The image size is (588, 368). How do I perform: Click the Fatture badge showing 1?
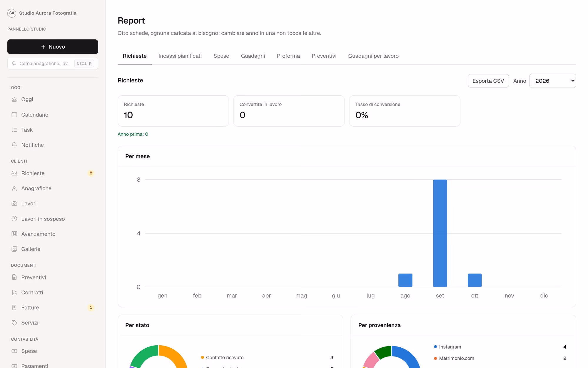coord(91,308)
